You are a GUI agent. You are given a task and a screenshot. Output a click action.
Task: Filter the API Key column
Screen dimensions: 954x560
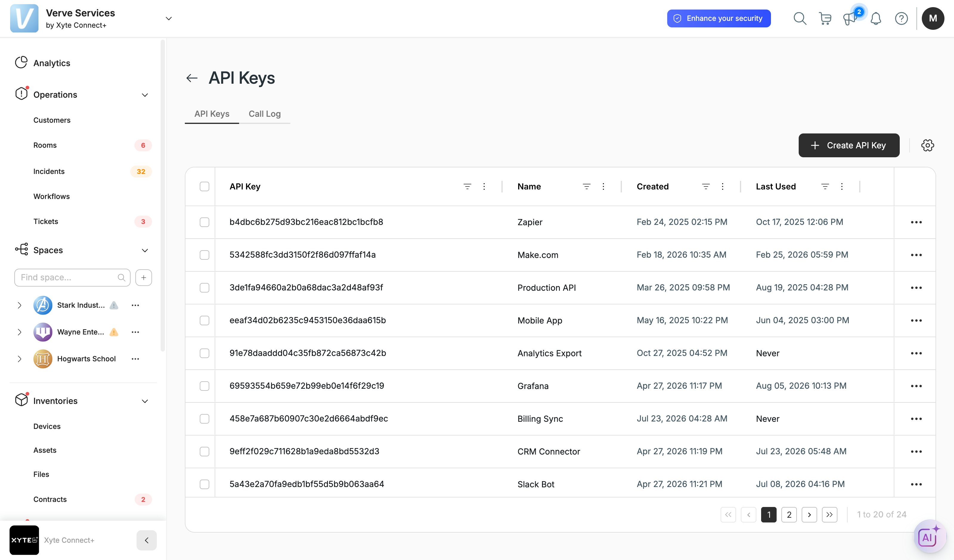467,186
